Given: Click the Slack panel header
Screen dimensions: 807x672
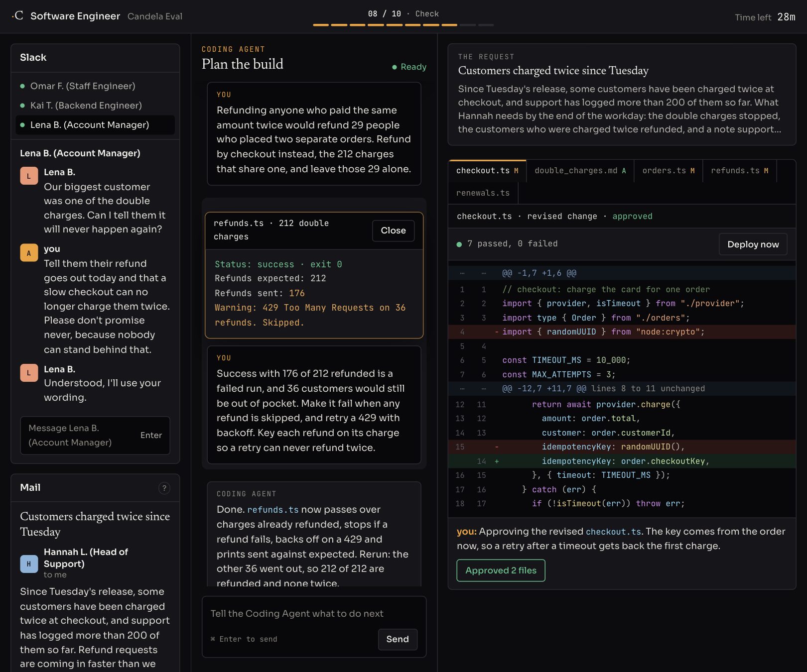Looking at the screenshot, I should tap(95, 58).
